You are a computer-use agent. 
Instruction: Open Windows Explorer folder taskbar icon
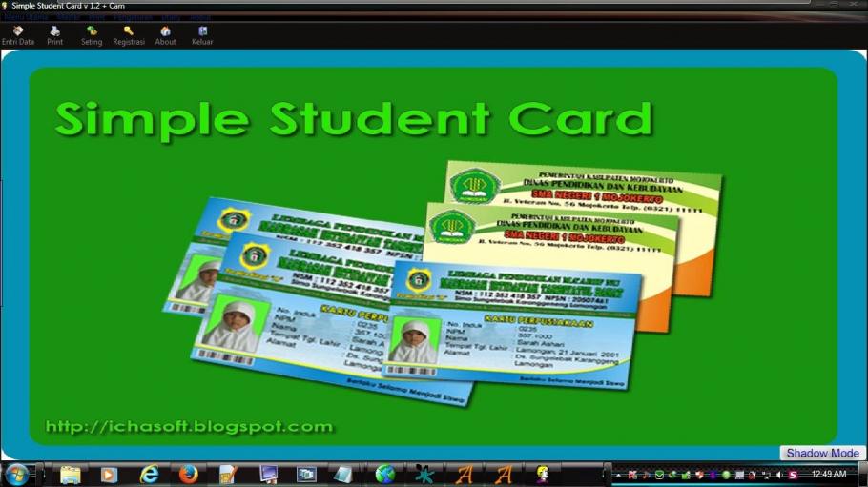[x=71, y=475]
